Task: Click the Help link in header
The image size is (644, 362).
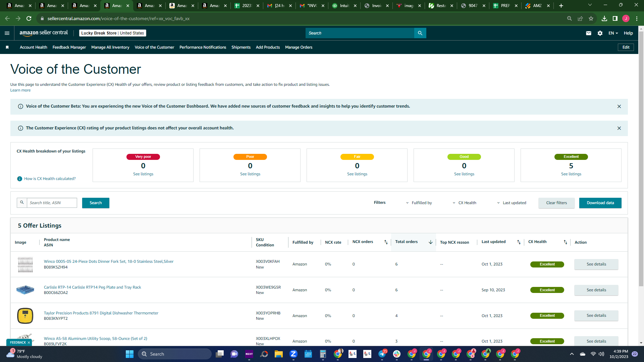Action: 628,33
